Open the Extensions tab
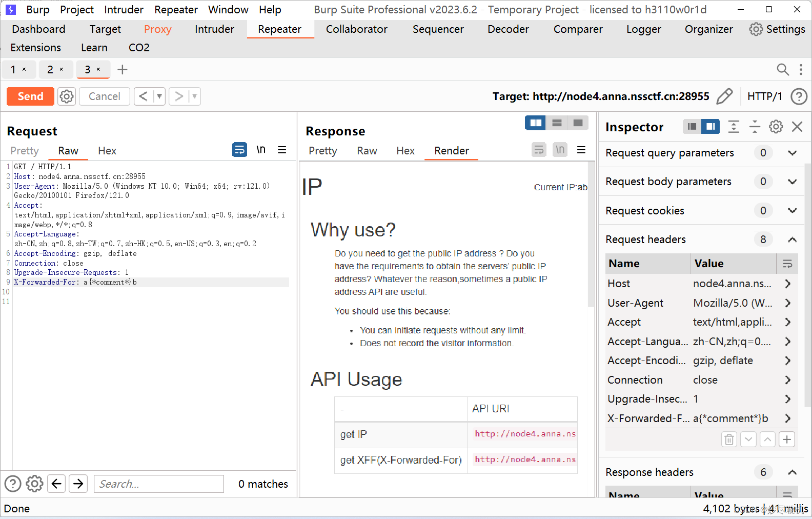Image resolution: width=812 pixels, height=519 pixels. pyautogui.click(x=35, y=48)
